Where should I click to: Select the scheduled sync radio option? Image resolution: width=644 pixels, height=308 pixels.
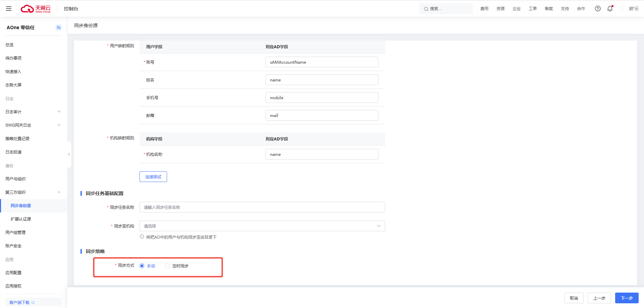[167, 266]
